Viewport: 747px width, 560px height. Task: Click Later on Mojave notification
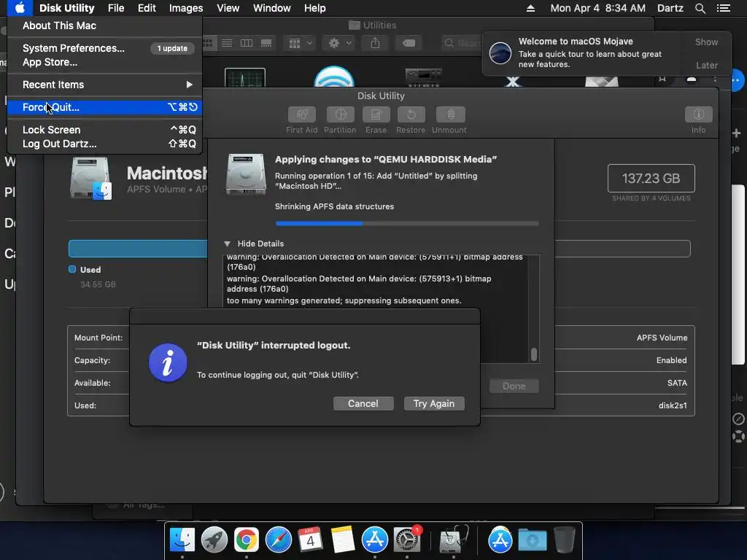[x=706, y=65]
